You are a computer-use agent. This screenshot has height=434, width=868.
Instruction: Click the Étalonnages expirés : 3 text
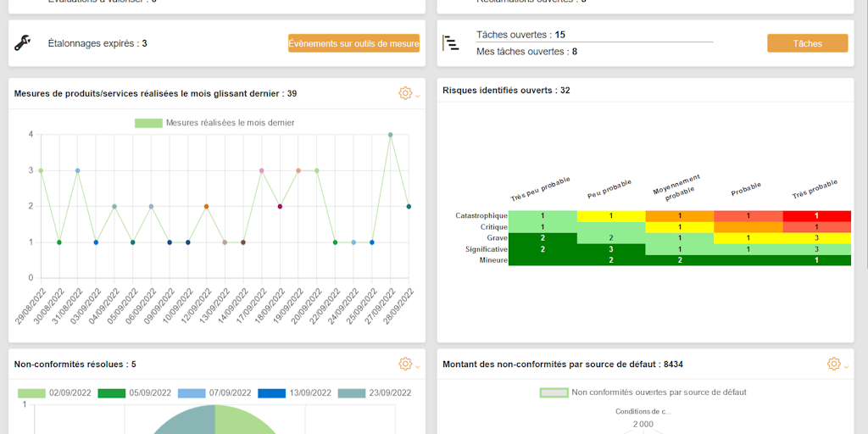click(97, 43)
